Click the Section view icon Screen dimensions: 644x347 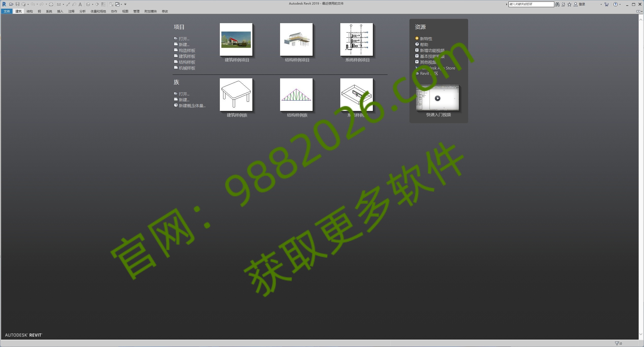click(97, 4)
